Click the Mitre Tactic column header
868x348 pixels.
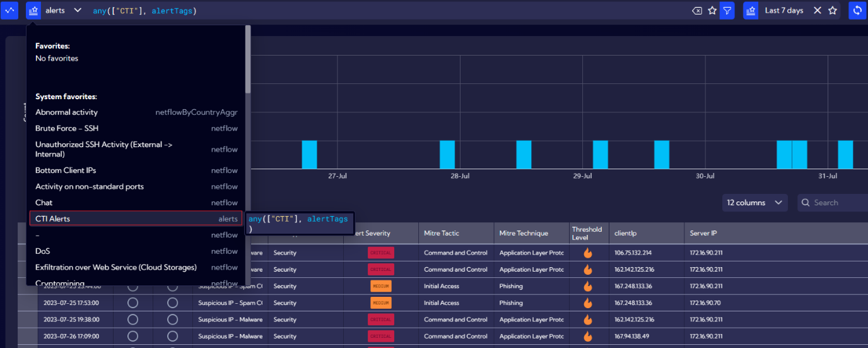[x=442, y=233]
